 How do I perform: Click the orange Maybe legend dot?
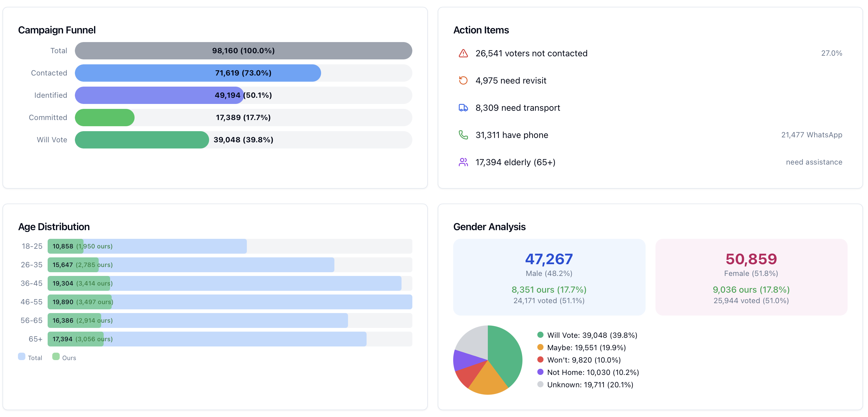[540, 348]
